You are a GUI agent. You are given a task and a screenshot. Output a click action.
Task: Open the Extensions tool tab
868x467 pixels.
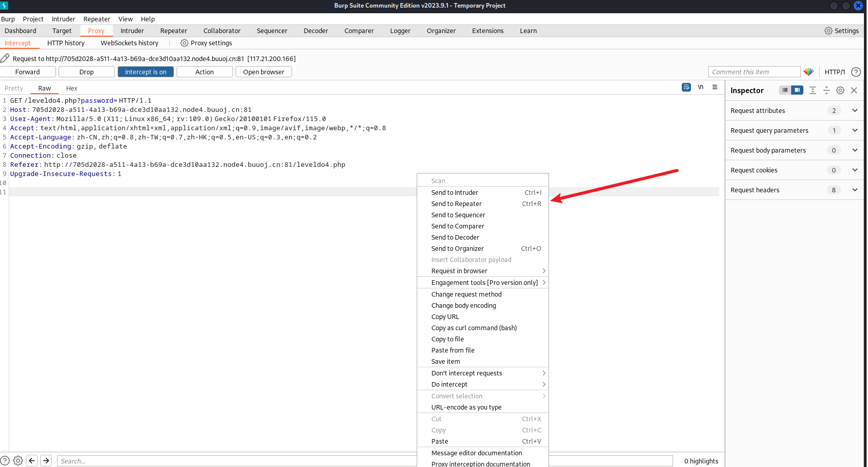(x=487, y=31)
